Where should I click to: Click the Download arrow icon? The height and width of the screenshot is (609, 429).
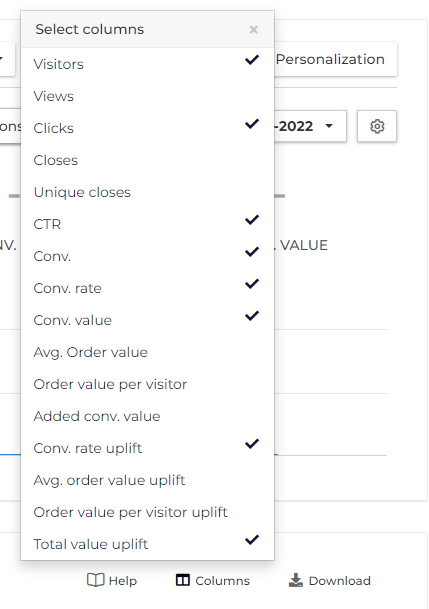click(296, 580)
